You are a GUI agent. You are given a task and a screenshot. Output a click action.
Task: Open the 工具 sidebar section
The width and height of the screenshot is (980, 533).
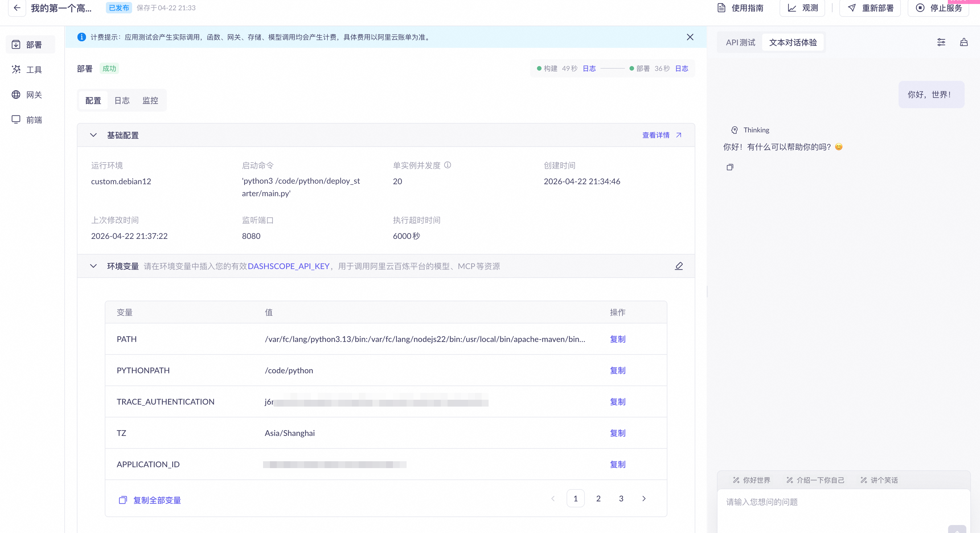[x=30, y=70]
